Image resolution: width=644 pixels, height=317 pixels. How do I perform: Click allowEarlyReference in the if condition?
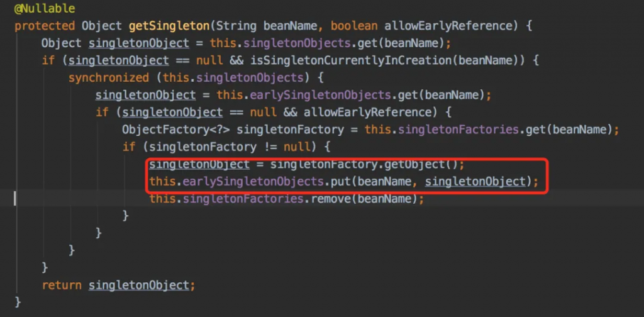[367, 112]
